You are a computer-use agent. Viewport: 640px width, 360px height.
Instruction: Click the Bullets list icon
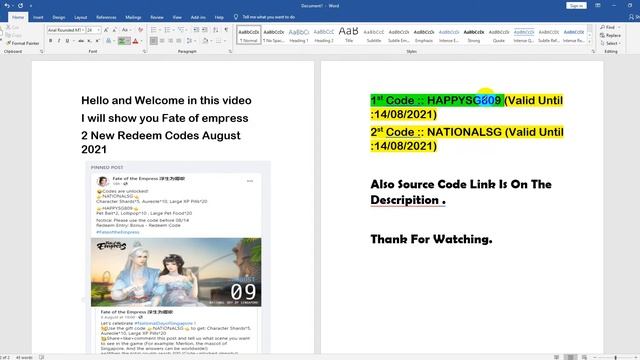tap(153, 30)
